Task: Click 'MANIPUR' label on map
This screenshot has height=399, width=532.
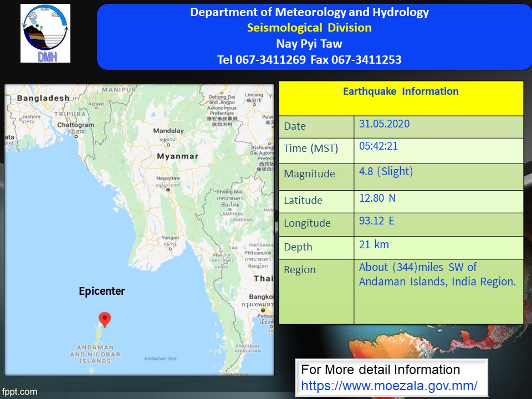Action: [119, 90]
